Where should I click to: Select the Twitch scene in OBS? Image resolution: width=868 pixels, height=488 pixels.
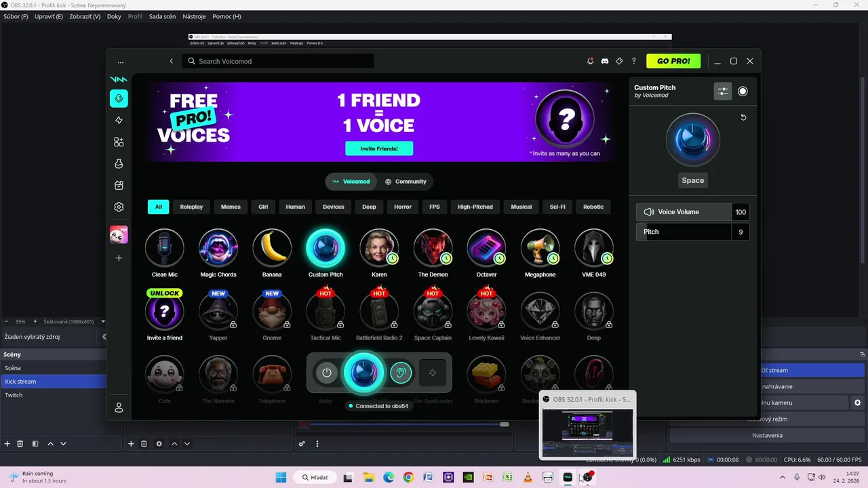[53, 395]
